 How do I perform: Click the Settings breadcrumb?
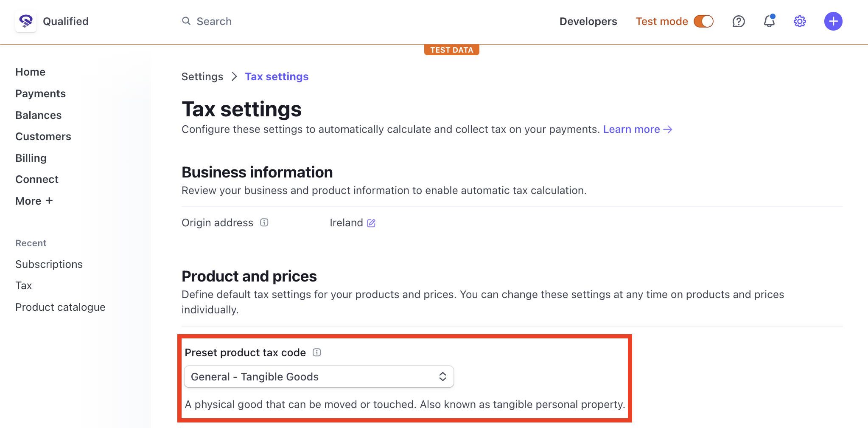click(x=202, y=76)
